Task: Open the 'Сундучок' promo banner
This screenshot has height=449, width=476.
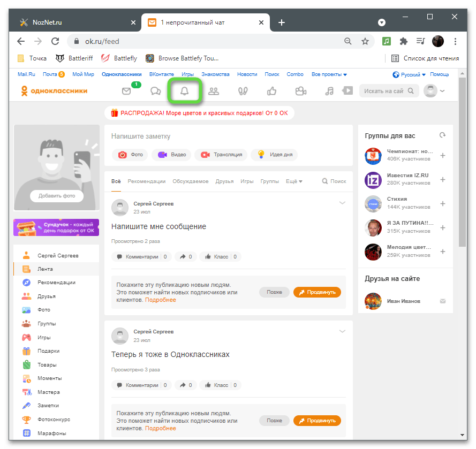Action: [x=56, y=227]
